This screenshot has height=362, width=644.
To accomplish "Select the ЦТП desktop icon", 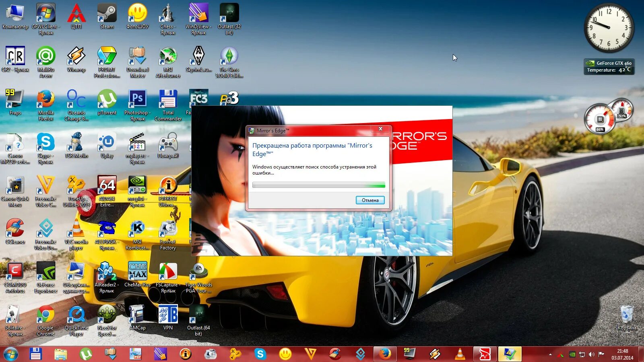I will [x=76, y=16].
